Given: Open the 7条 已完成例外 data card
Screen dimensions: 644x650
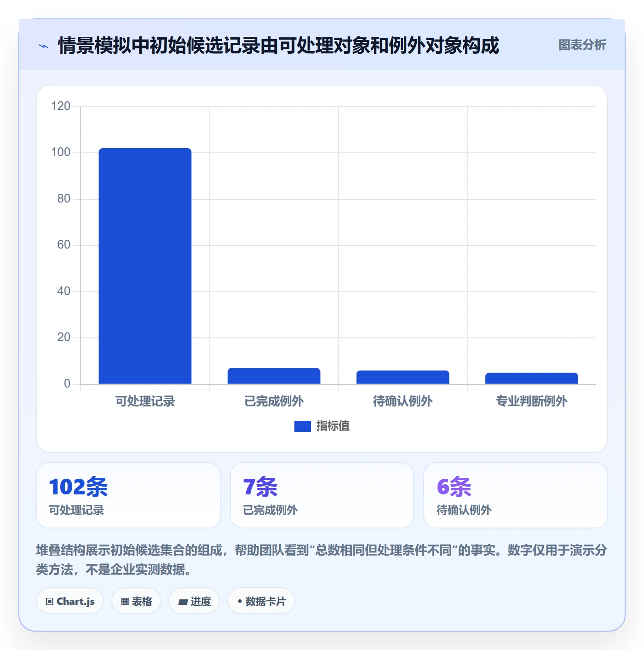Looking at the screenshot, I should tap(322, 495).
